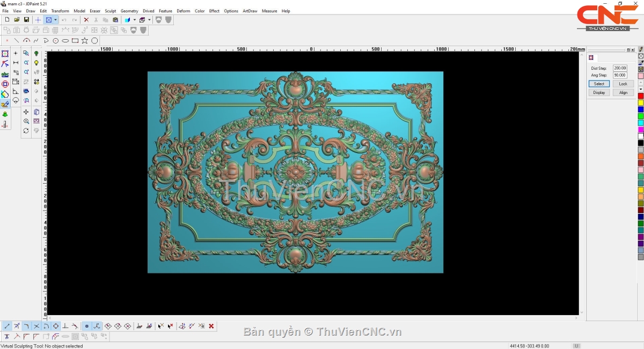This screenshot has width=644, height=349.
Task: Select the star shape drawing tool
Action: [85, 41]
